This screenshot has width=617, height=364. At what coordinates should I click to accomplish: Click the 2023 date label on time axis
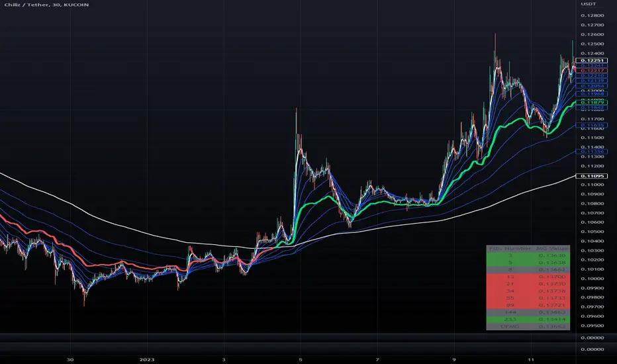(147, 359)
